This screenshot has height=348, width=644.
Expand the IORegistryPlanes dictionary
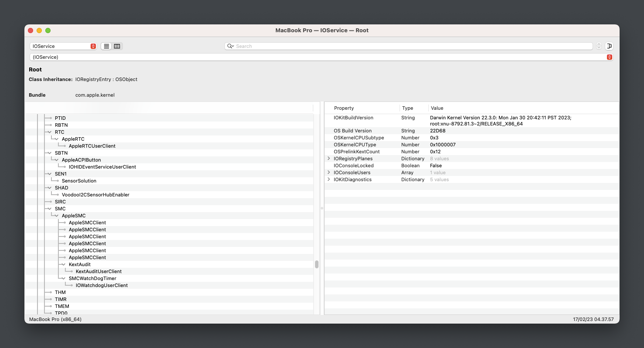329,159
